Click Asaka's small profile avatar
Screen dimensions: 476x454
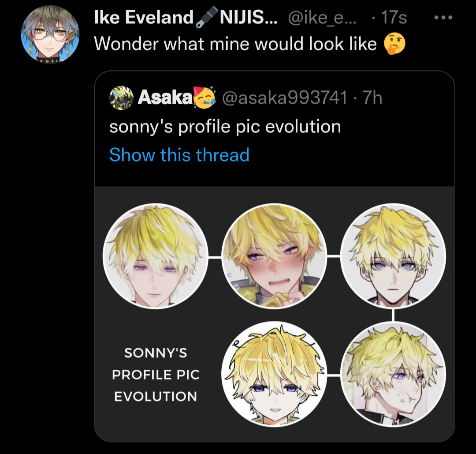click(x=121, y=98)
